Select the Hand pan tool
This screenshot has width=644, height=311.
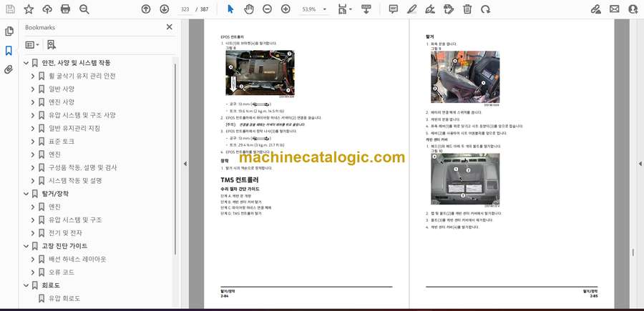tap(248, 9)
